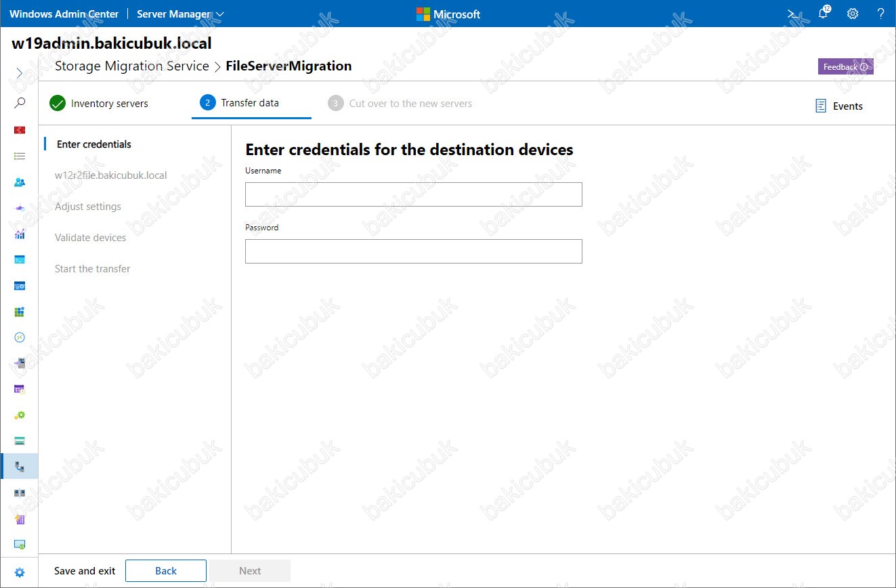Go to Inventory servers step
The image size is (896, 588).
(99, 104)
